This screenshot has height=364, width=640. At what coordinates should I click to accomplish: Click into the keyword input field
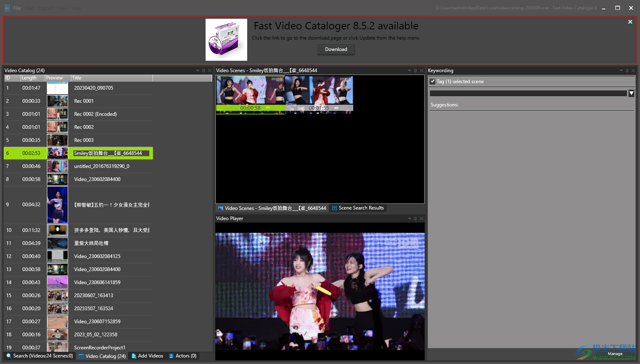click(x=528, y=93)
